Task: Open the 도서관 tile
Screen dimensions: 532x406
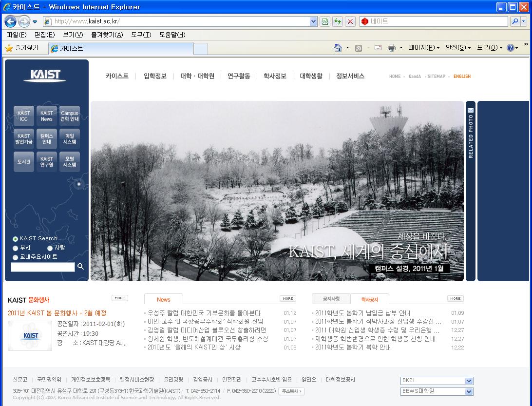Action: click(24, 162)
